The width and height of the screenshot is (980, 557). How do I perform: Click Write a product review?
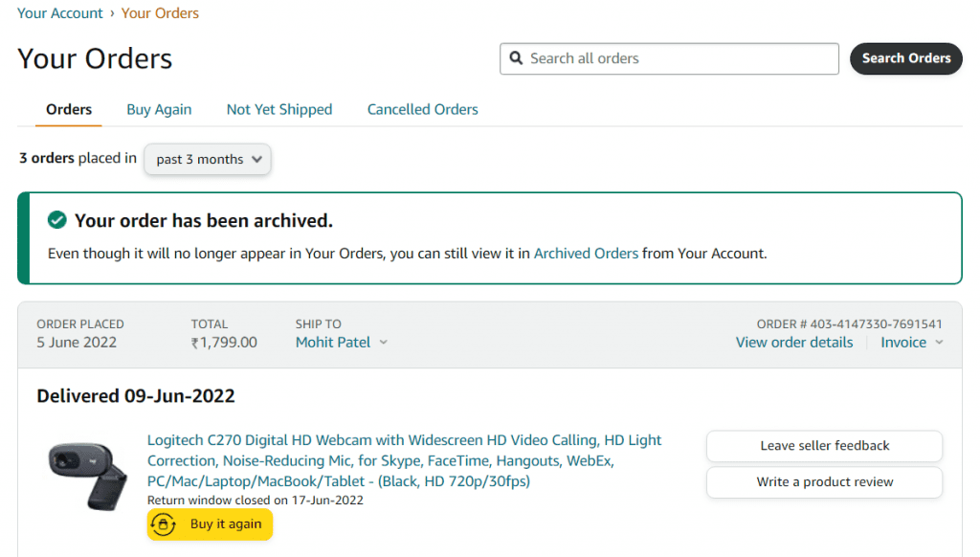point(824,482)
